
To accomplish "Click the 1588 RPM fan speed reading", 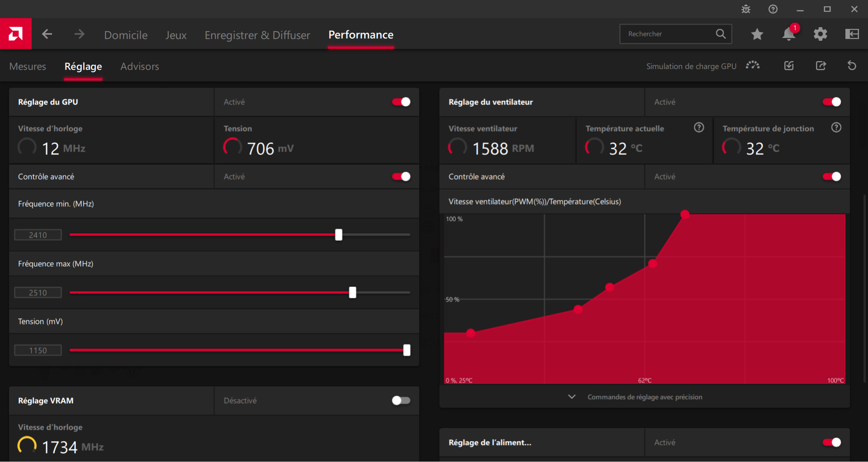I will [x=503, y=148].
